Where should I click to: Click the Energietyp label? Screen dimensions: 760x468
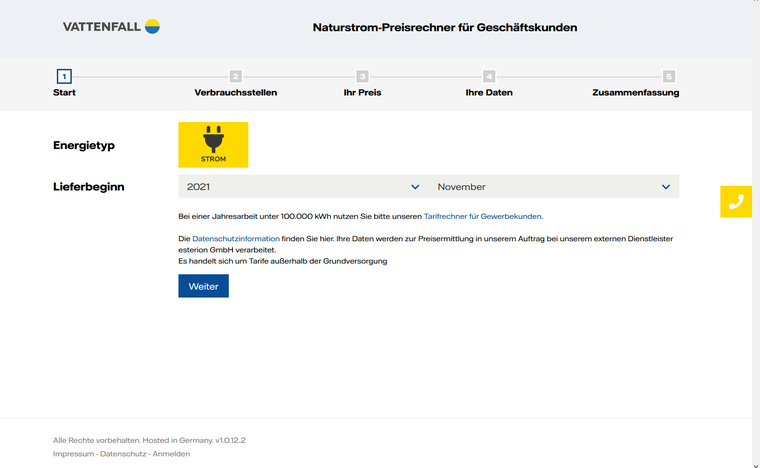[84, 145]
